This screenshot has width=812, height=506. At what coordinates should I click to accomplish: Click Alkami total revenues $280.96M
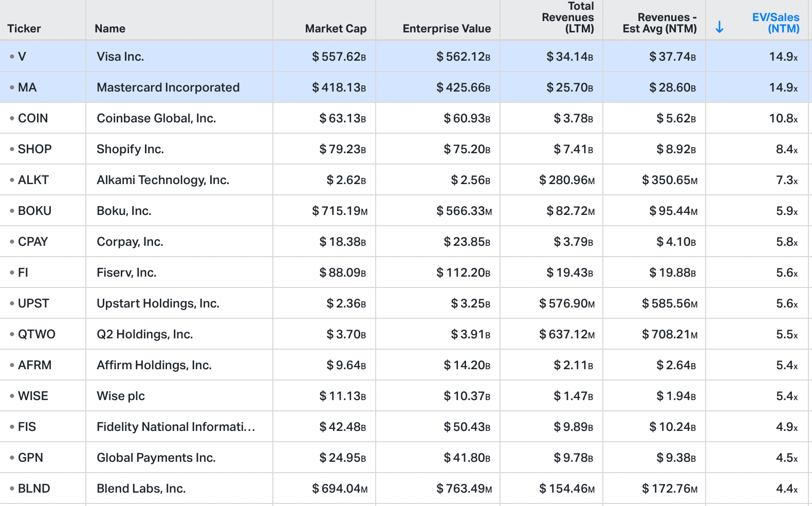point(567,180)
